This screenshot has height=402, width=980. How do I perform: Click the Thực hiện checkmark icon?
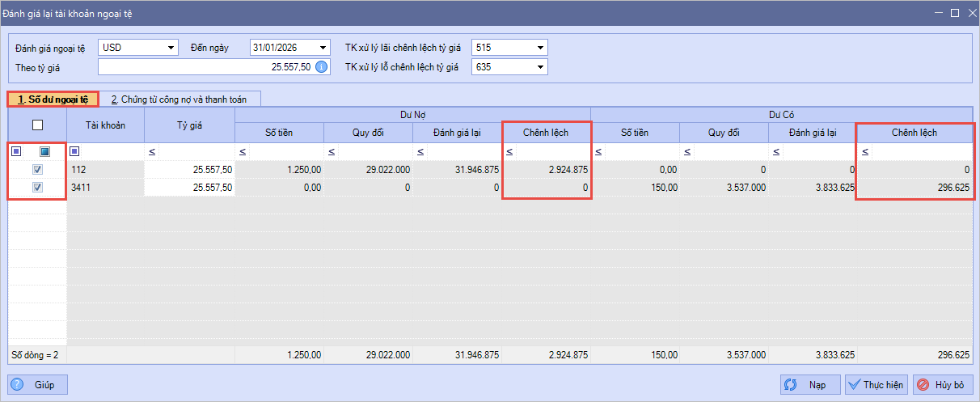point(853,384)
